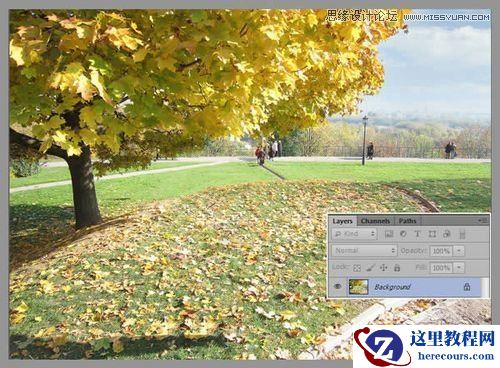Select the Background layer name
Image resolution: width=500 pixels, height=368 pixels.
(392, 287)
